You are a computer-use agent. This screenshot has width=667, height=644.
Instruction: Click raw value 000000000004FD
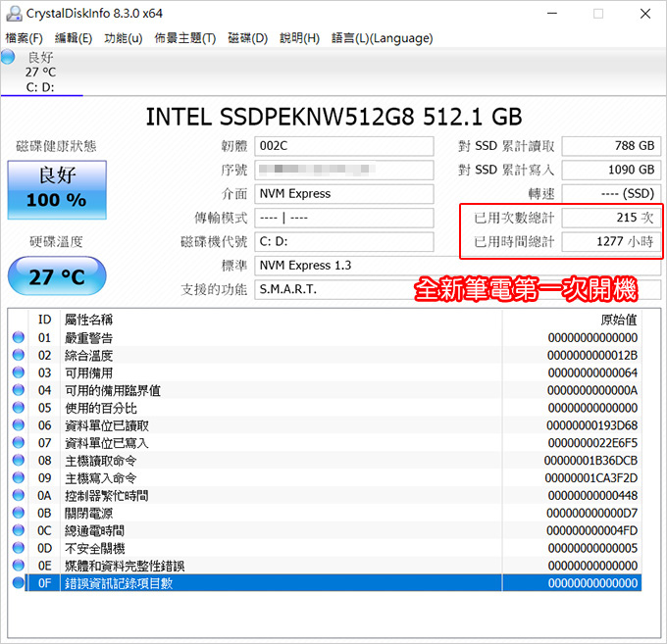pos(592,530)
